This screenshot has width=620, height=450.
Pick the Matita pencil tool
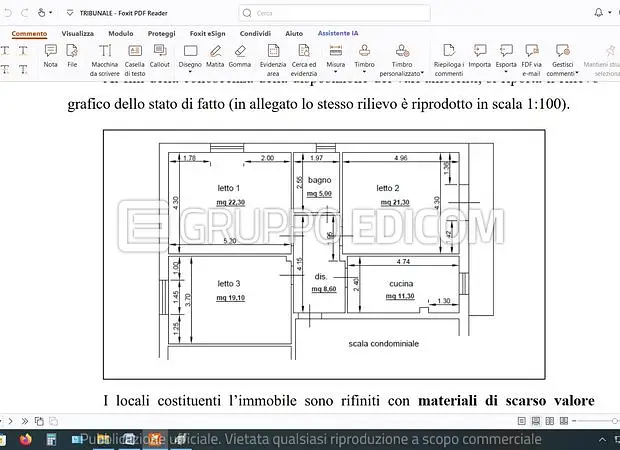click(215, 55)
